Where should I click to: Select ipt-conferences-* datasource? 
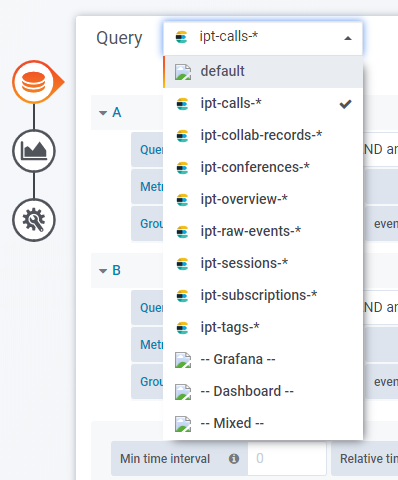click(264, 168)
